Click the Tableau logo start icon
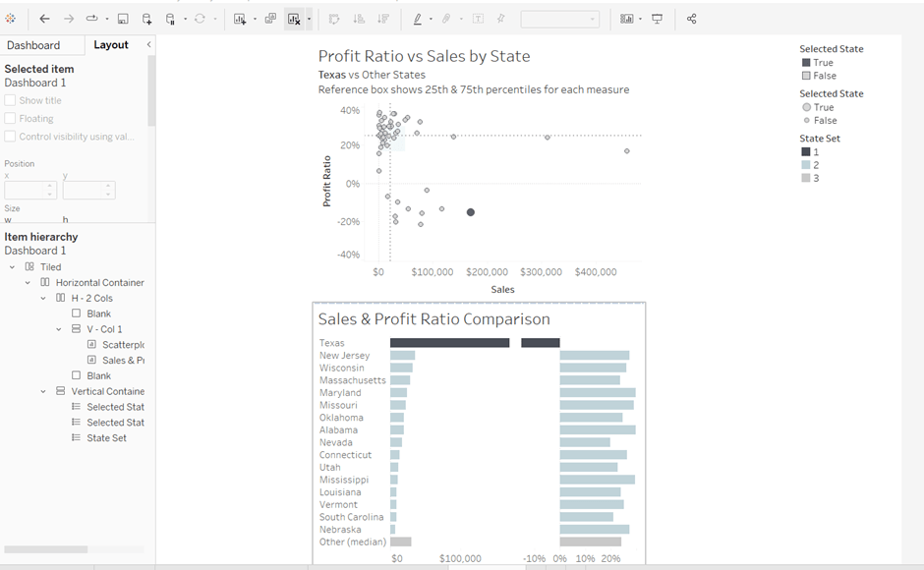Screen dimensions: 924x570 [11, 19]
